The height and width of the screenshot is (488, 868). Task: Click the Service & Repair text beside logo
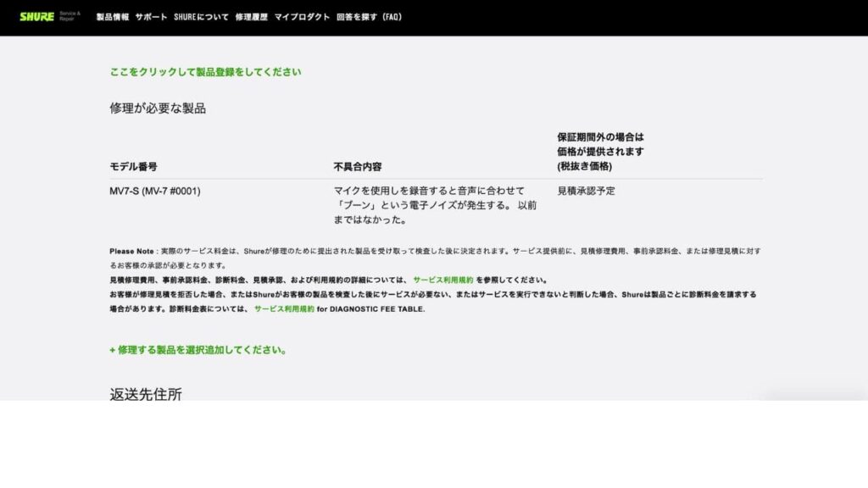pyautogui.click(x=70, y=16)
